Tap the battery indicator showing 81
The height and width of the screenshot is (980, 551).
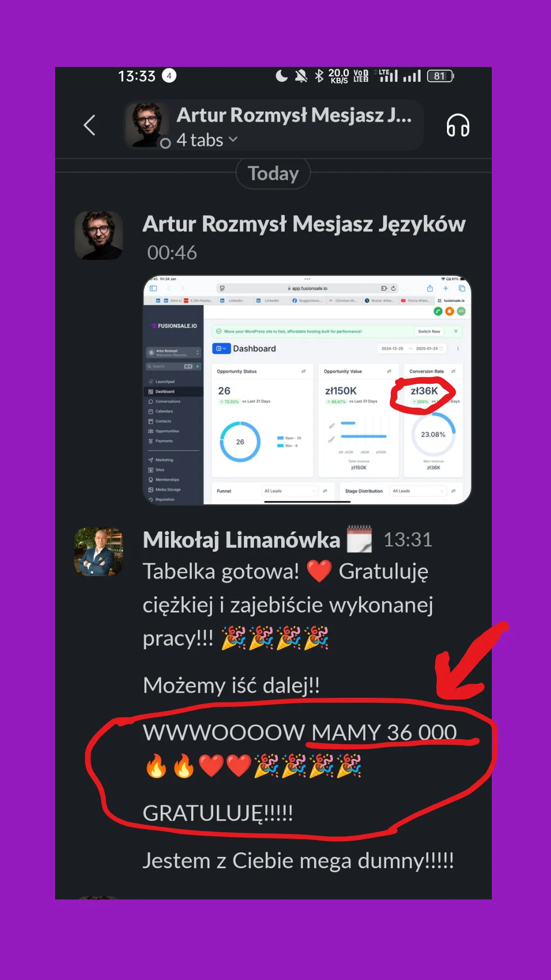point(440,76)
